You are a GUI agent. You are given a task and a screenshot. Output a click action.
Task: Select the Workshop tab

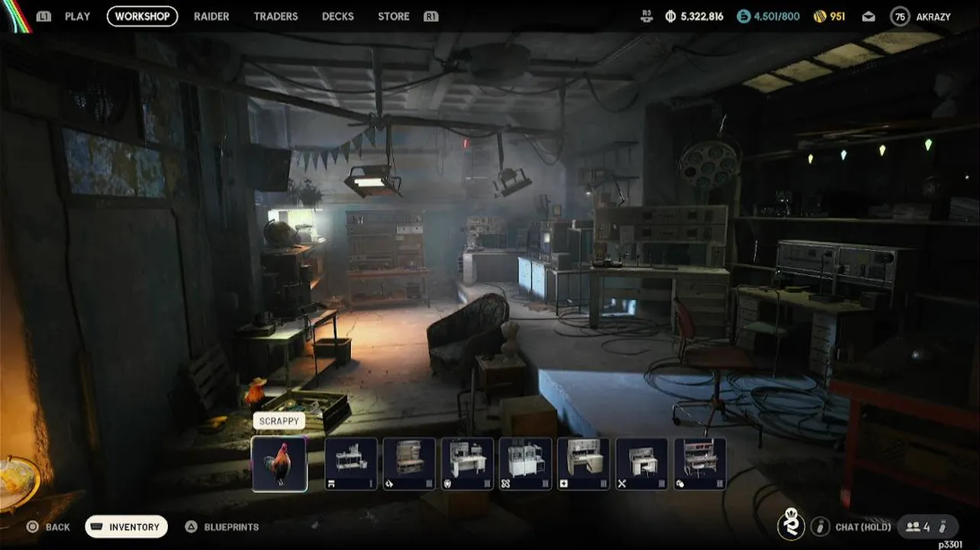(142, 16)
